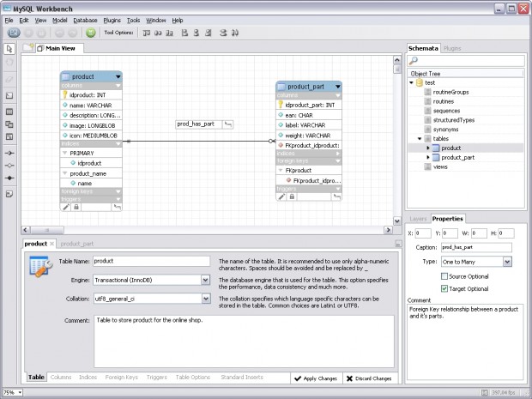Click the Table Name input field
Image resolution: width=532 pixels, height=399 pixels.
click(x=152, y=261)
